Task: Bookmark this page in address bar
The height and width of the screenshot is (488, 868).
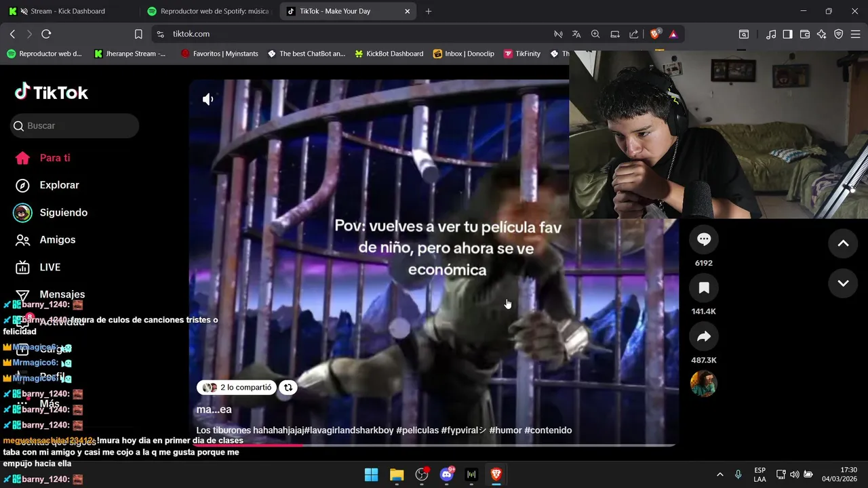Action: click(x=138, y=34)
